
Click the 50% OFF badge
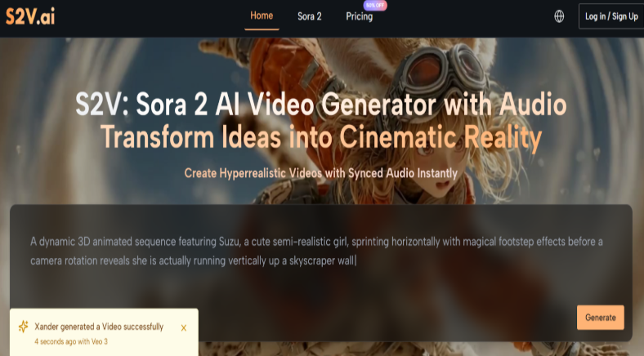tap(375, 6)
